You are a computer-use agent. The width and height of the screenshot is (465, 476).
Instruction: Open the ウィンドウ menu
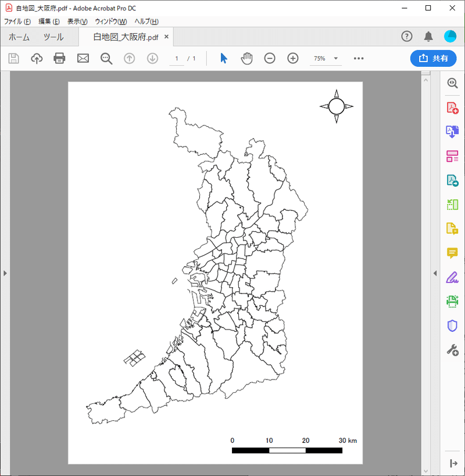pyautogui.click(x=111, y=22)
